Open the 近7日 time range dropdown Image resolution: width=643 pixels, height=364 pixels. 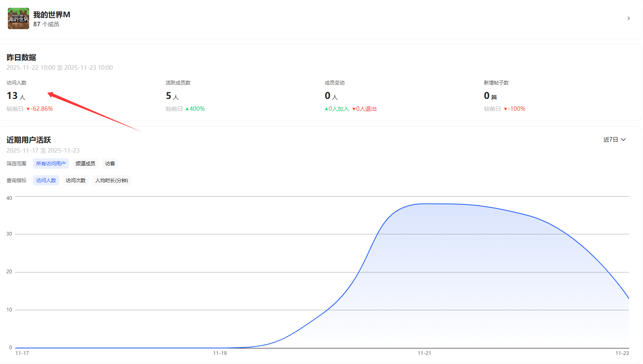point(614,140)
